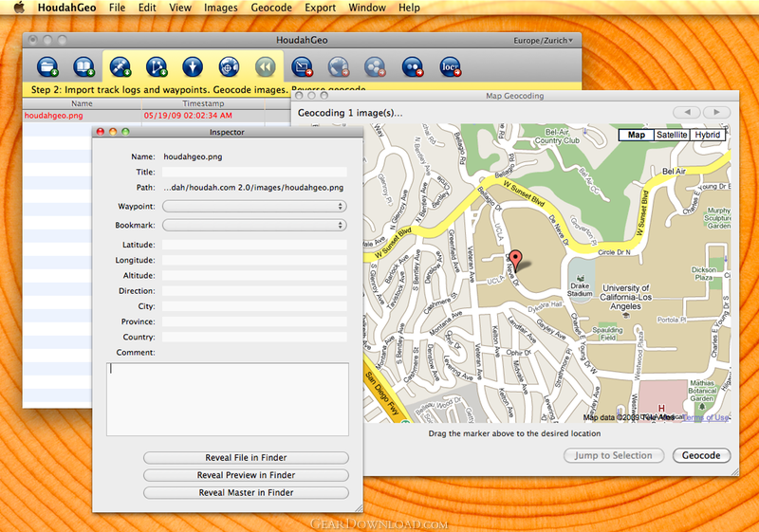Click the Drake Stadium label on map
Viewport: 759px width, 532px height.
point(580,289)
